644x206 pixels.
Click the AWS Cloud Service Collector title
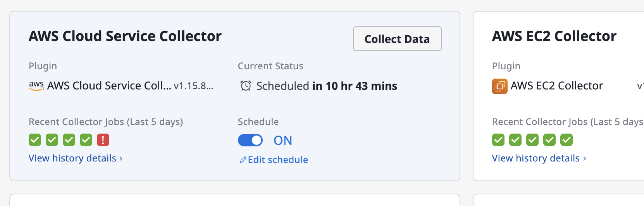click(125, 36)
